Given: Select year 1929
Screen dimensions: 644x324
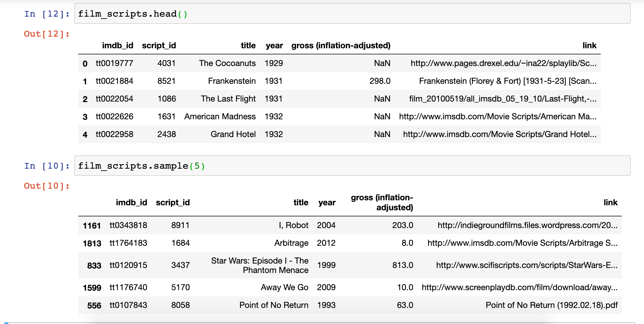Looking at the screenshot, I should 274,63.
